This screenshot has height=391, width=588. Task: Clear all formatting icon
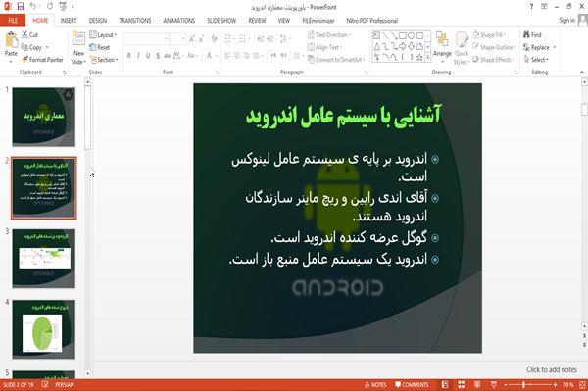point(215,38)
